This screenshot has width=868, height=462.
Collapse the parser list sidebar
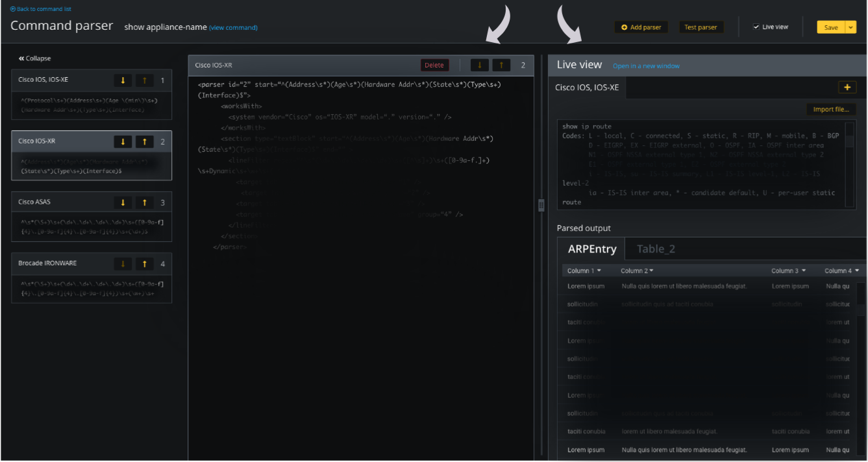tap(35, 58)
